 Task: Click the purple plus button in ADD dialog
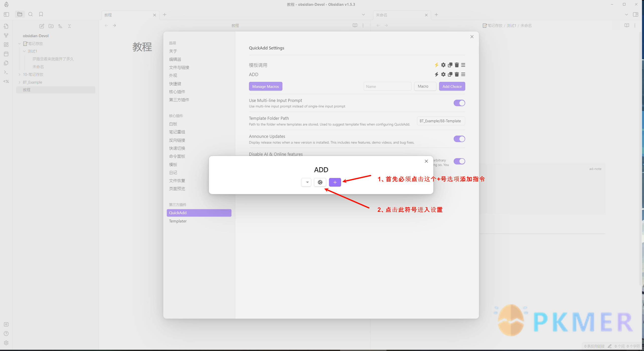[x=335, y=182]
